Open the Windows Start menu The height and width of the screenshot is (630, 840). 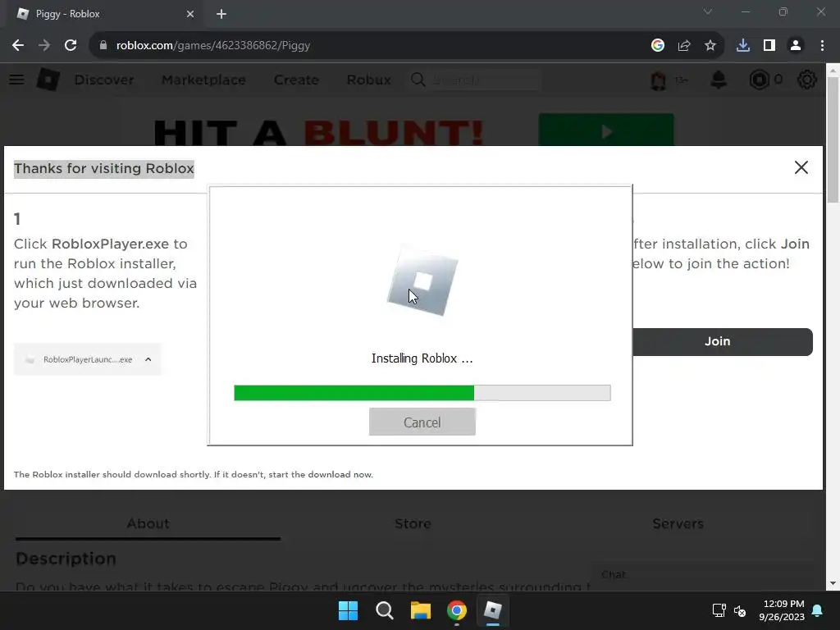tap(348, 610)
